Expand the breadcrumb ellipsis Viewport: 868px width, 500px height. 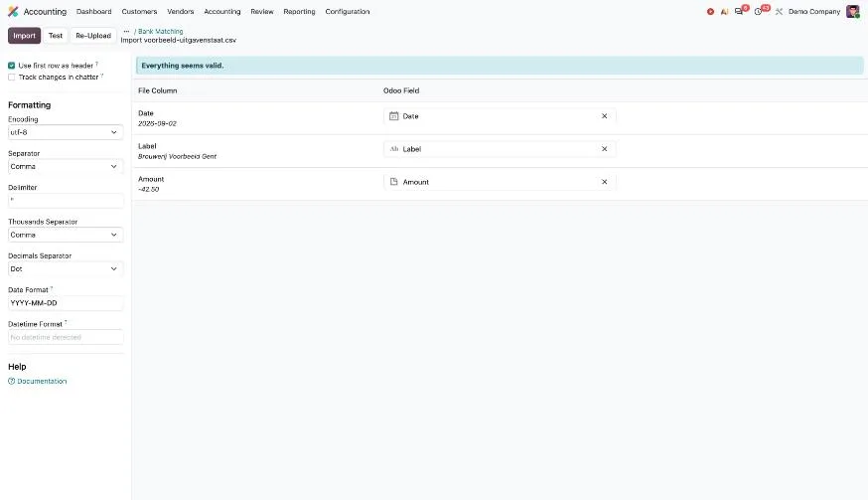126,32
